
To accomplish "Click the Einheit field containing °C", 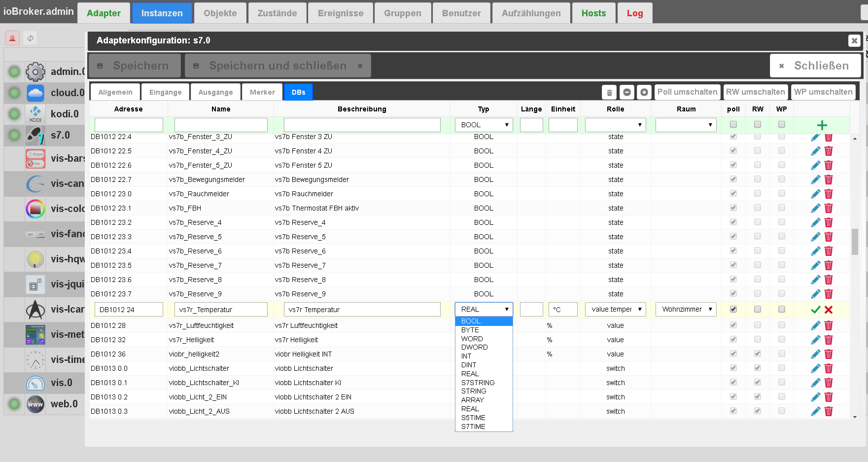I will tap(563, 310).
